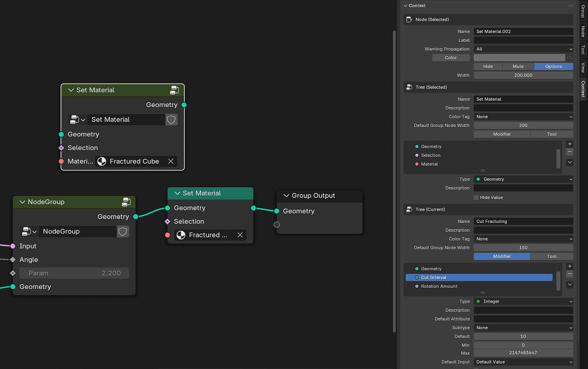Viewport: 588px width, 369px height.
Task: Click the Default value field showing 10
Action: tap(523, 337)
